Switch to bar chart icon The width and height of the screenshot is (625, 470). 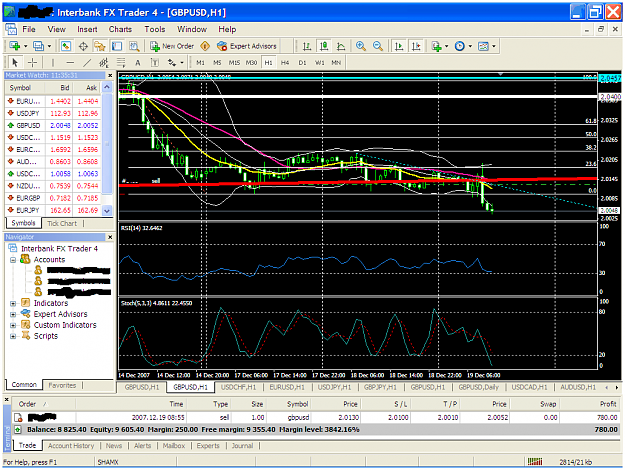pyautogui.click(x=307, y=46)
